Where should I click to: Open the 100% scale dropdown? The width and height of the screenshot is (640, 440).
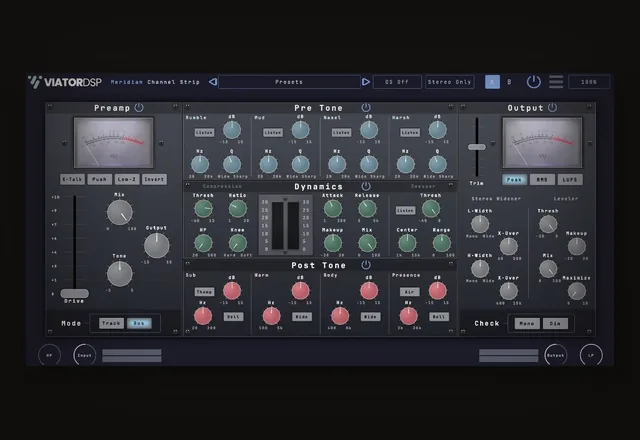pyautogui.click(x=589, y=82)
